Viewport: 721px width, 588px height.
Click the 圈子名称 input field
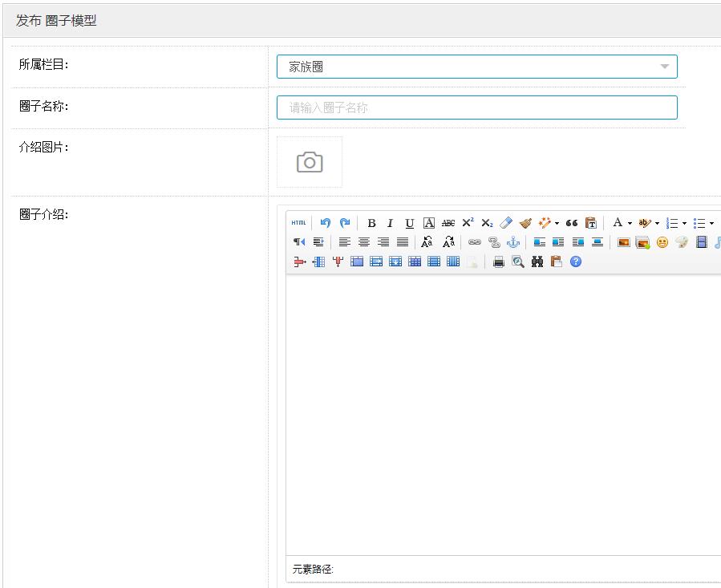[476, 107]
